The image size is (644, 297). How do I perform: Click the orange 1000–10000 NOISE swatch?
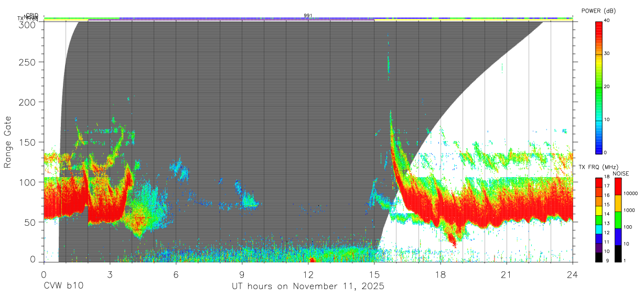(x=618, y=203)
